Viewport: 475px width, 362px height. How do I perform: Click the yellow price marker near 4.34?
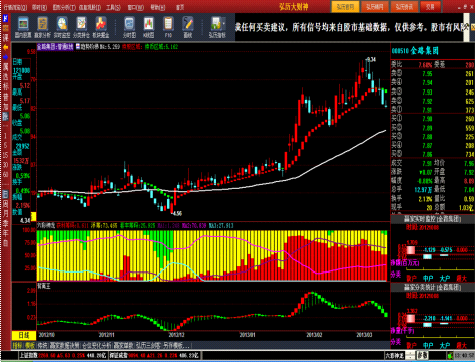[33, 217]
